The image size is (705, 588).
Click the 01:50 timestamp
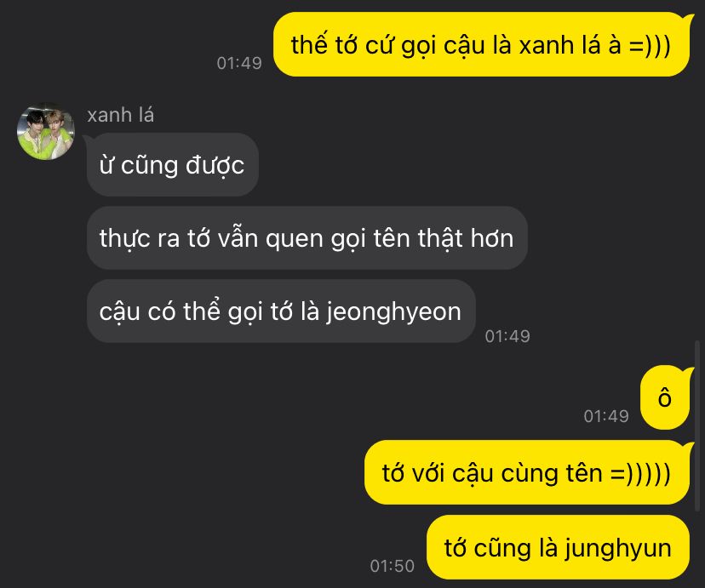point(392,566)
